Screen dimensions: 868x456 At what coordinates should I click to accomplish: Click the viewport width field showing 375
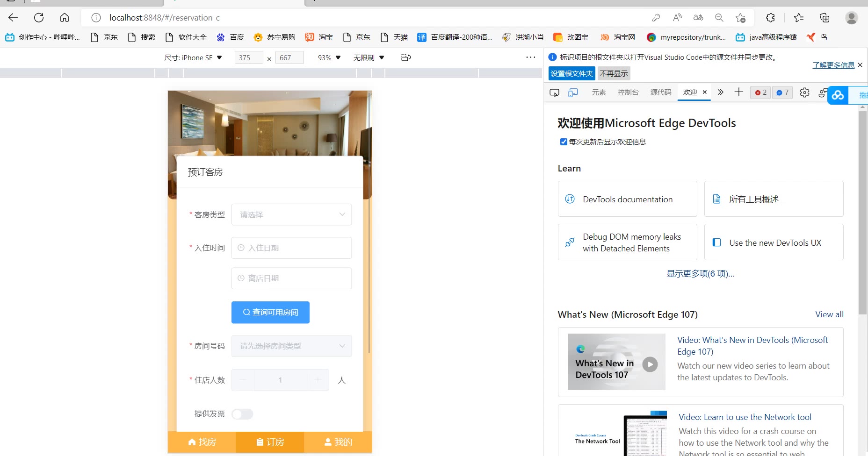[249, 57]
